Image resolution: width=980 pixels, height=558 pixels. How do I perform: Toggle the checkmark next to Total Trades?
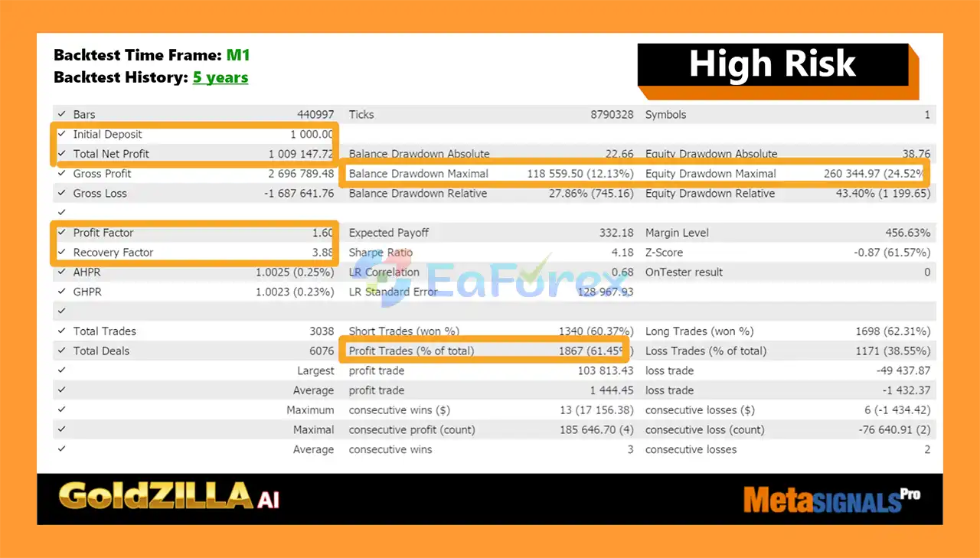pos(62,331)
